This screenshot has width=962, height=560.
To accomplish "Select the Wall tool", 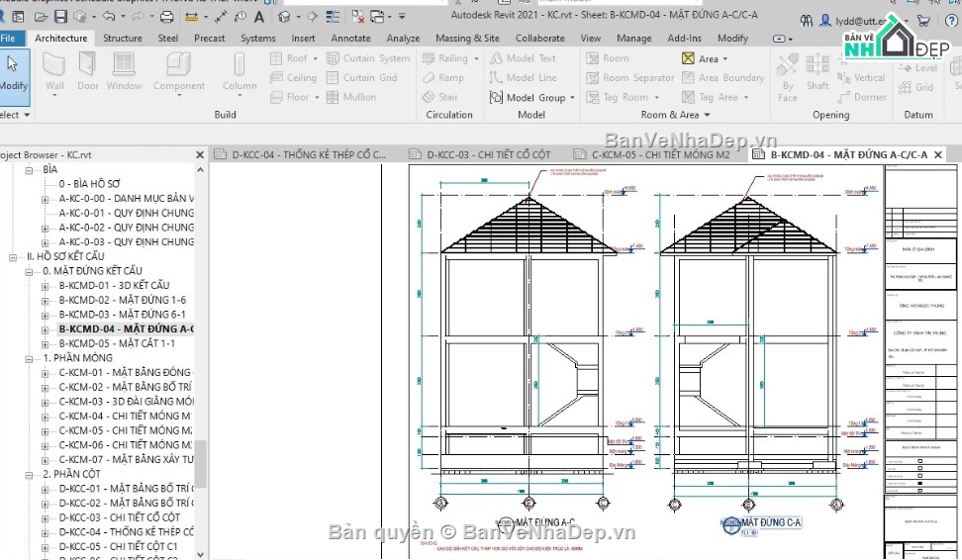I will click(54, 72).
